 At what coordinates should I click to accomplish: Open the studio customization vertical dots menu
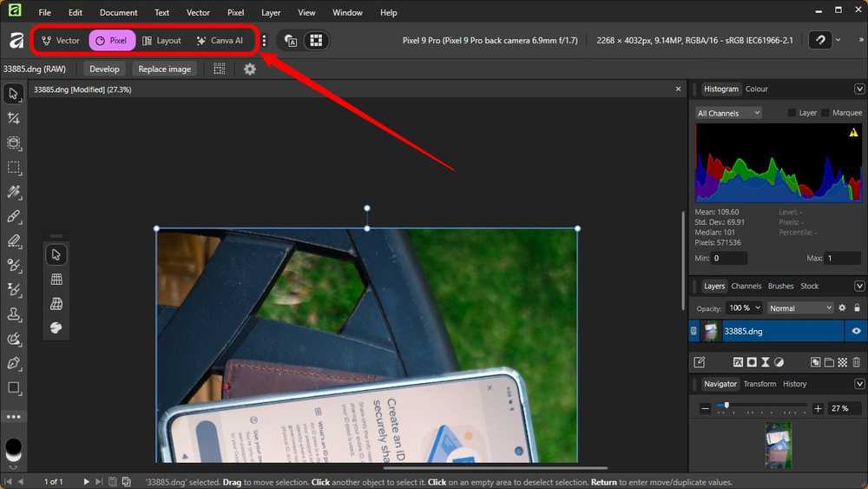[264, 41]
